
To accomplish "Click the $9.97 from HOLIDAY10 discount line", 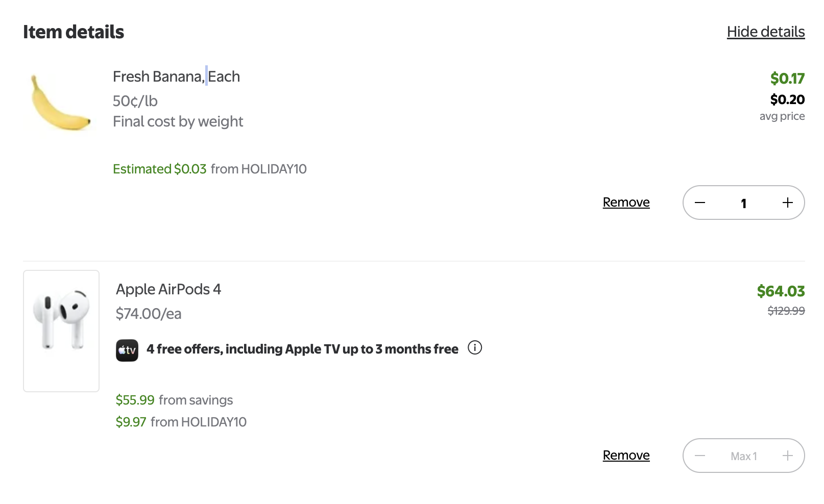I will tap(181, 422).
